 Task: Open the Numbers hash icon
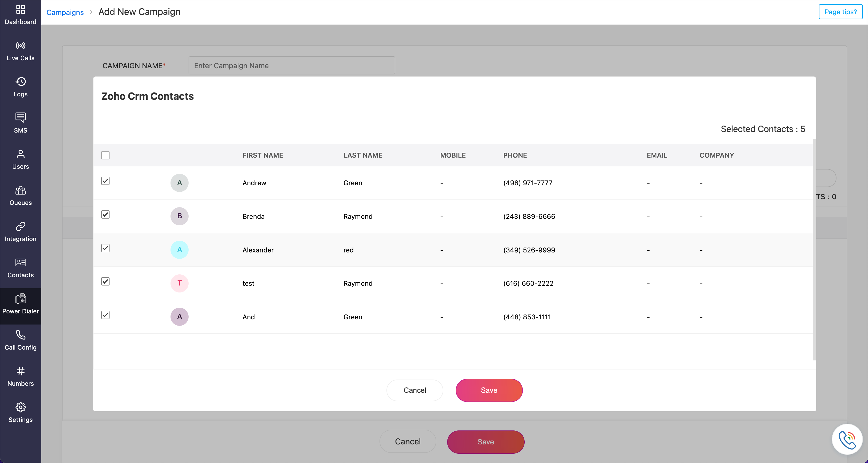(x=21, y=371)
